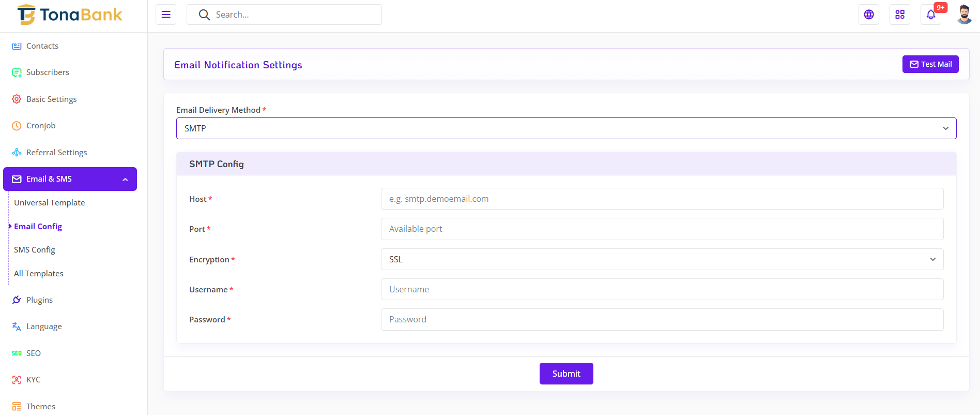Expand the Encryption dropdown

662,259
